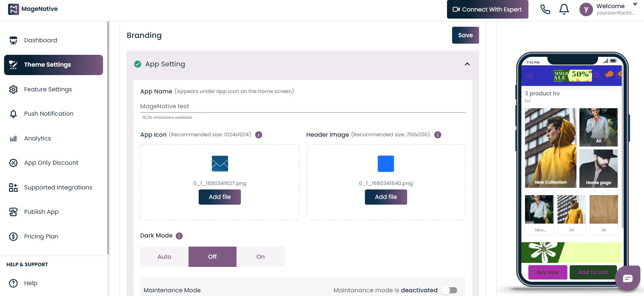Click the Supported Integrations grid icon

coord(13,187)
